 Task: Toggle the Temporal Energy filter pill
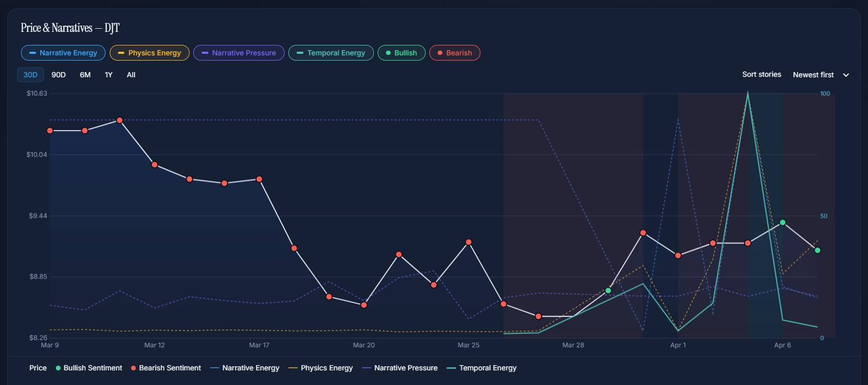(331, 53)
